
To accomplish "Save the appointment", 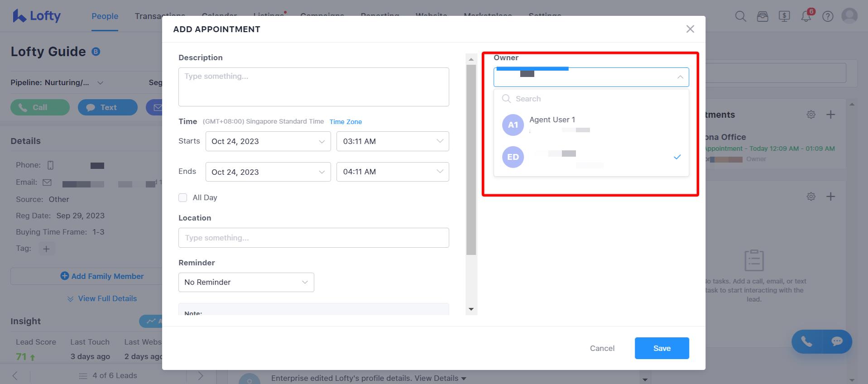I will 662,348.
